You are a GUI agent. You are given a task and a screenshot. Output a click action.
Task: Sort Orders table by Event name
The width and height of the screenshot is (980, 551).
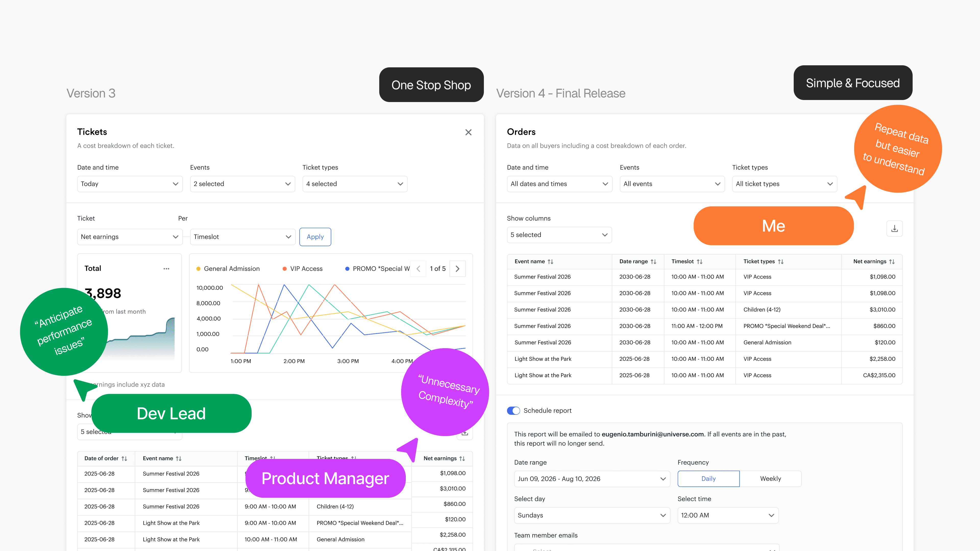pyautogui.click(x=550, y=262)
